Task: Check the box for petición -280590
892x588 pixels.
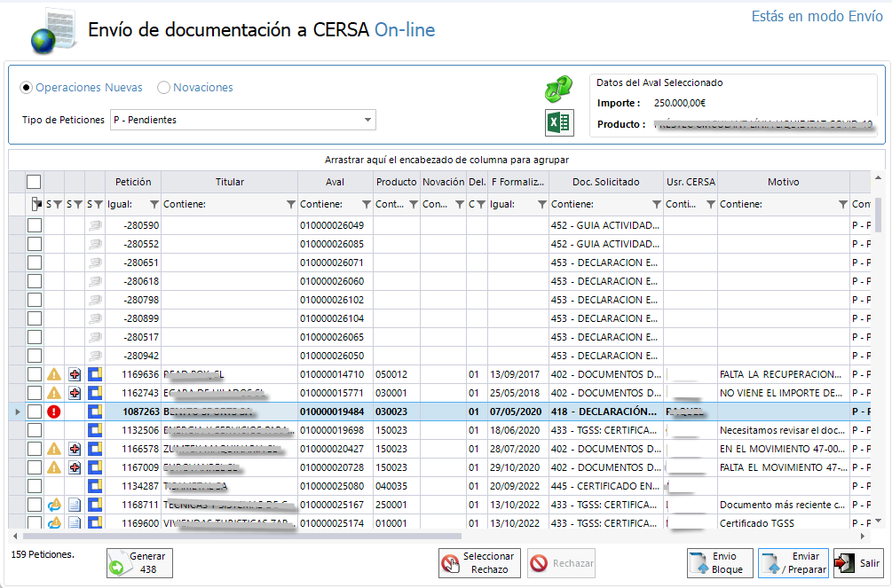Action: click(x=35, y=225)
